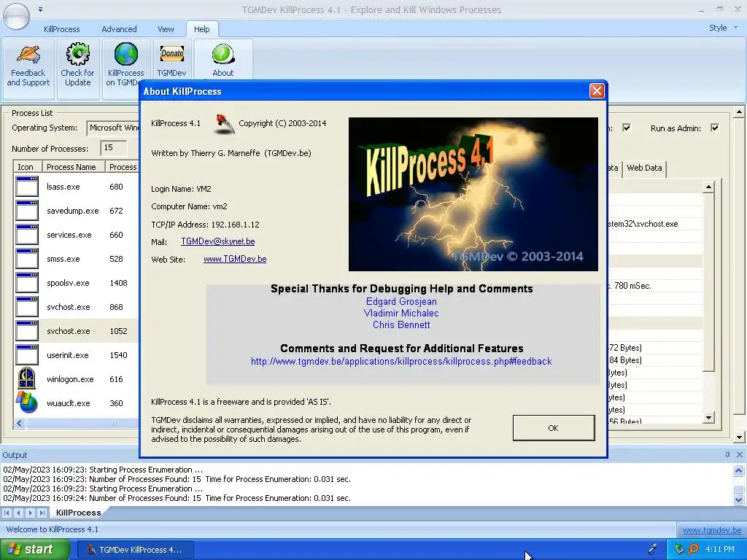Image resolution: width=747 pixels, height=560 pixels.
Task: Select the spoolsv.exe process icon
Action: coord(27,282)
